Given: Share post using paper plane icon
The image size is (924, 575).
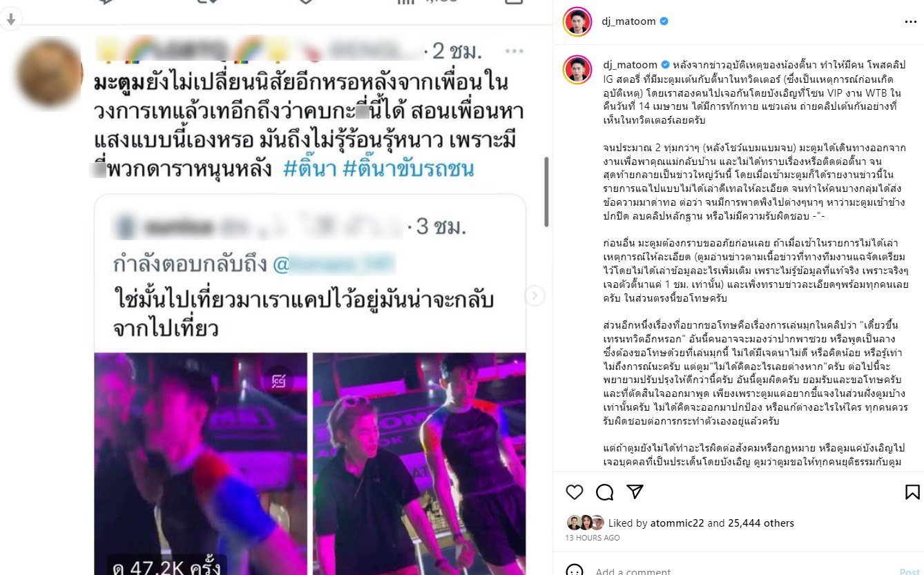Looking at the screenshot, I should click(x=635, y=491).
